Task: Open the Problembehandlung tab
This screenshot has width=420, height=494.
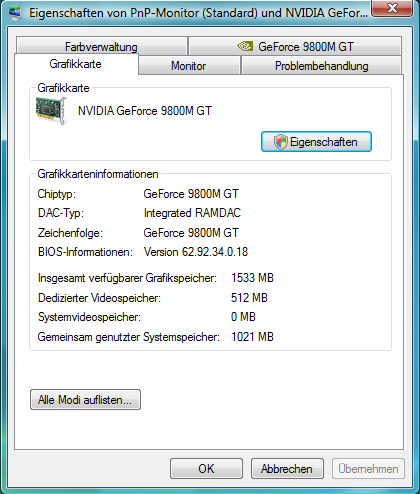Action: pos(321,65)
